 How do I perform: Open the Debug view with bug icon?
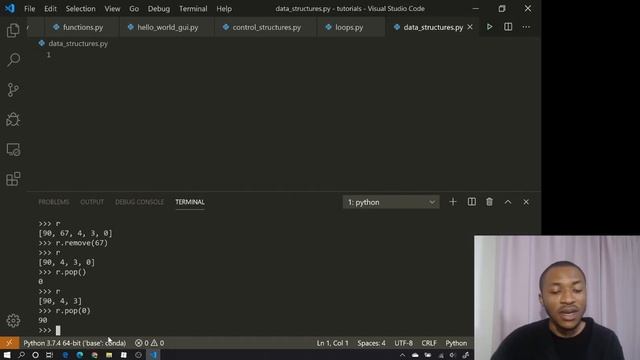coord(13,119)
